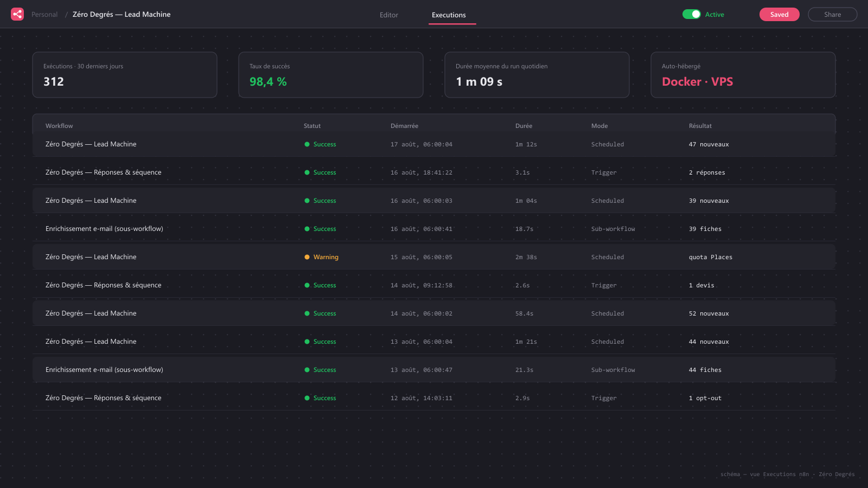868x488 pixels.
Task: Click the workflow title Zéro Degrés — Lead Machine
Action: coord(122,14)
